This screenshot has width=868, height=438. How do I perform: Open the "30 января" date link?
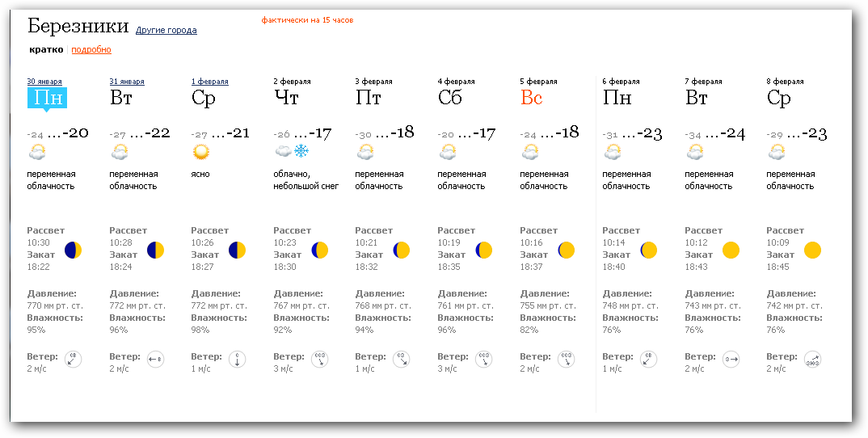click(x=44, y=82)
